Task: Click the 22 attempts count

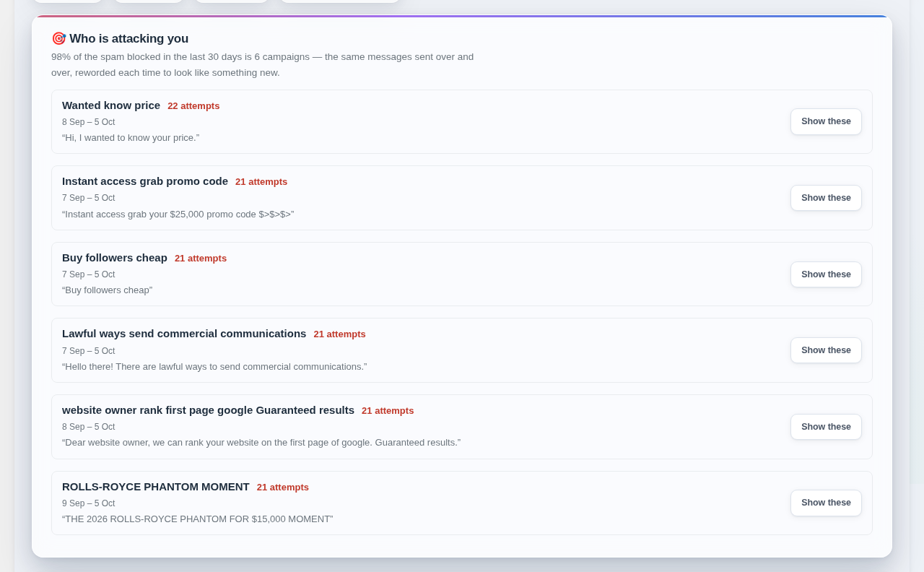Action: coord(193,106)
